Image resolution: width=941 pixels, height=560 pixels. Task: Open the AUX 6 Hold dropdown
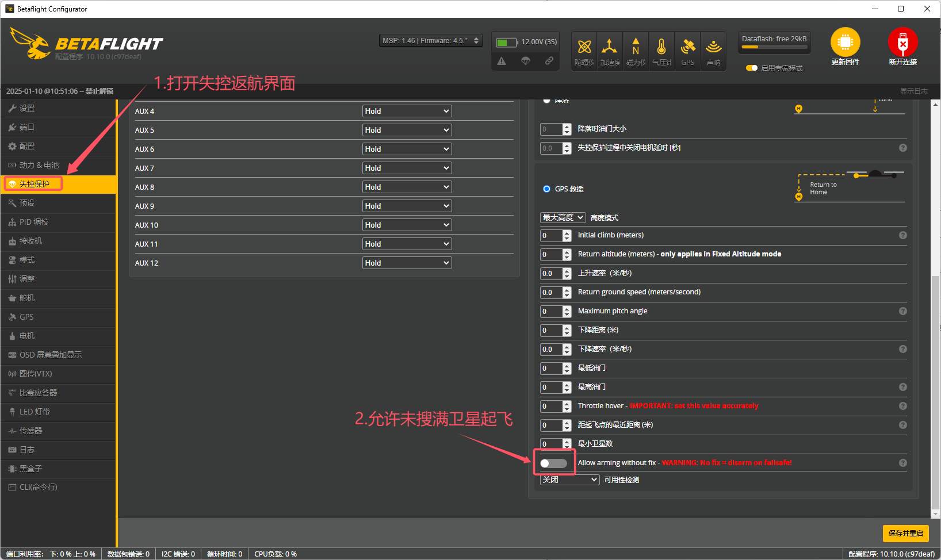407,149
